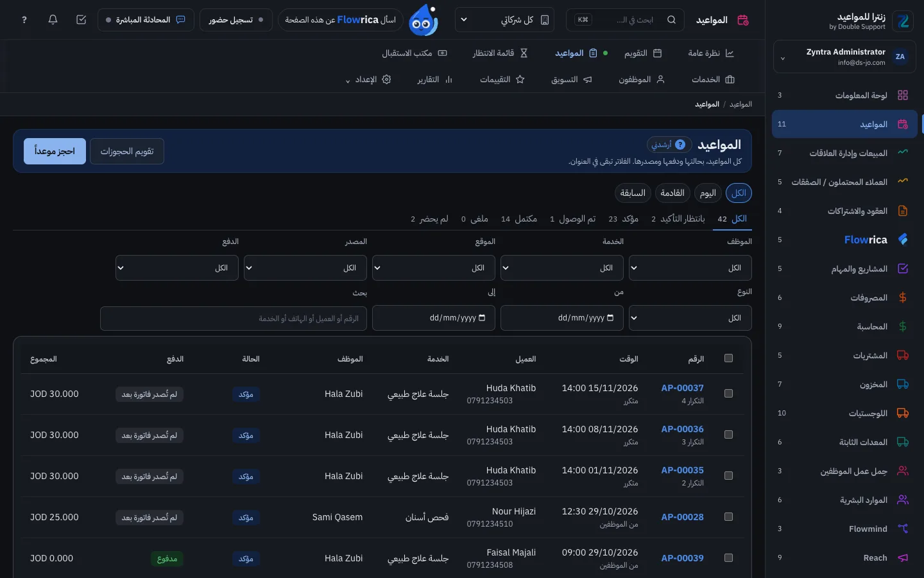The height and width of the screenshot is (578, 924).
Task: Open the المصدر source filter dropdown
Action: coord(305,268)
